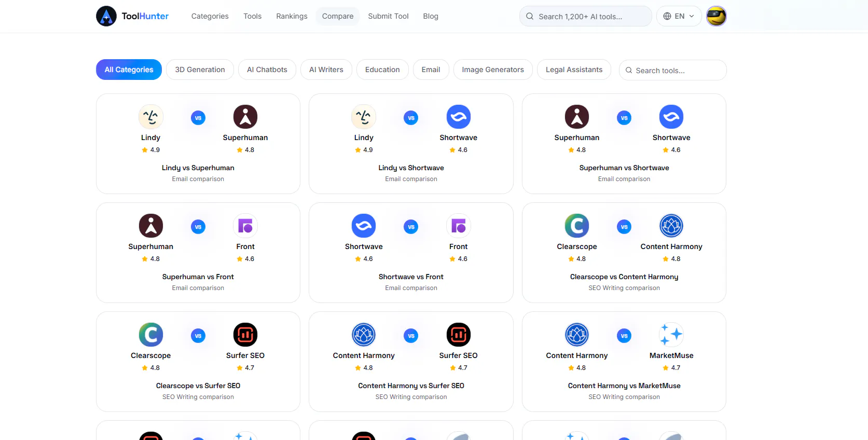Click 'Email comparison' under Shortwave vs Front
868x440 pixels.
pyautogui.click(x=411, y=288)
